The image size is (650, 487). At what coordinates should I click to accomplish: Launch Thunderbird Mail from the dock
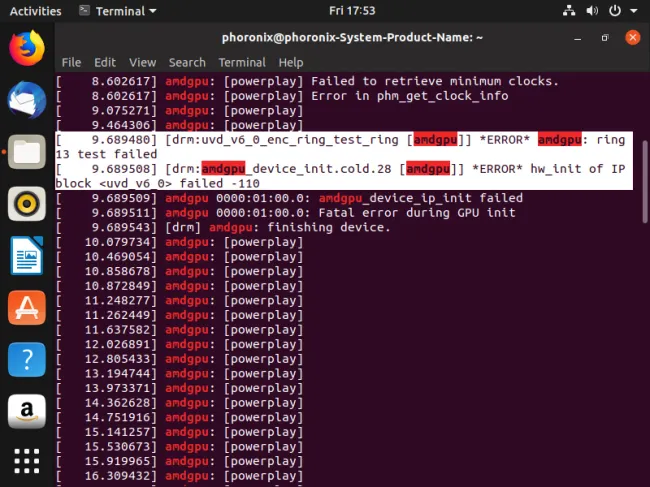(27, 100)
